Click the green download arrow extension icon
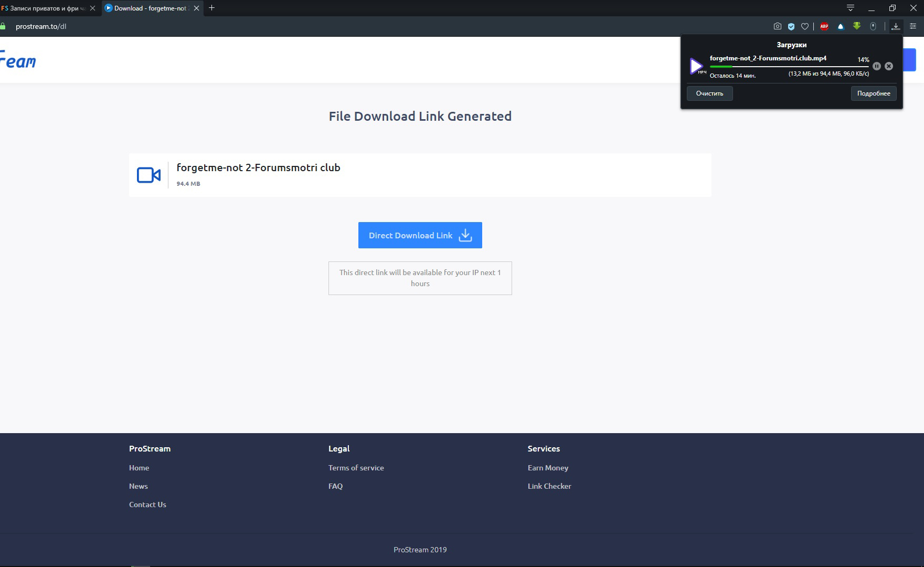This screenshot has height=567, width=924. [x=857, y=26]
